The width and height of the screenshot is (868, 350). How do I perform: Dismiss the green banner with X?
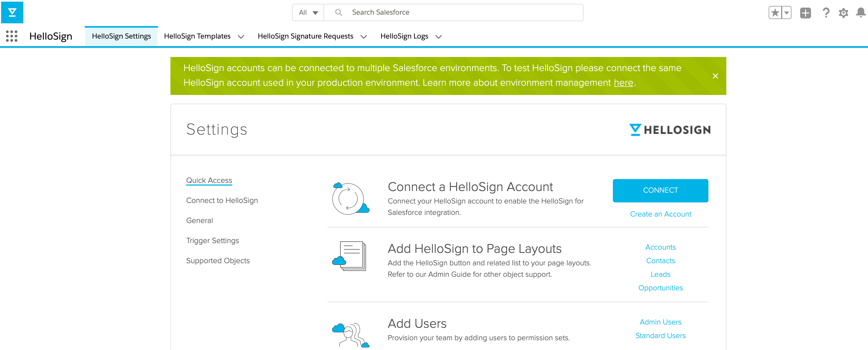click(x=715, y=76)
